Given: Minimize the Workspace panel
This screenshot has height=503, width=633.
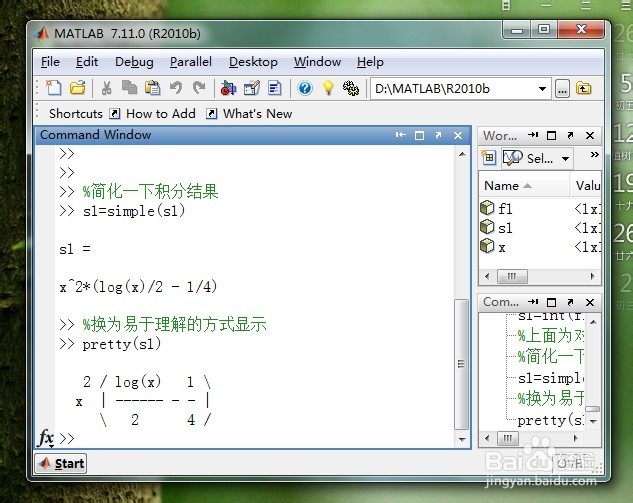Looking at the screenshot, I should [533, 135].
